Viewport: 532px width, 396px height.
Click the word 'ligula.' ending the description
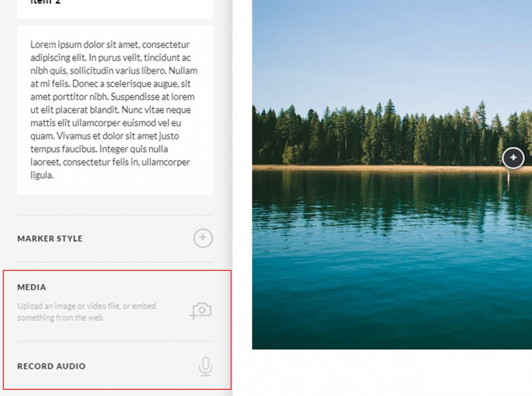pyautogui.click(x=42, y=175)
